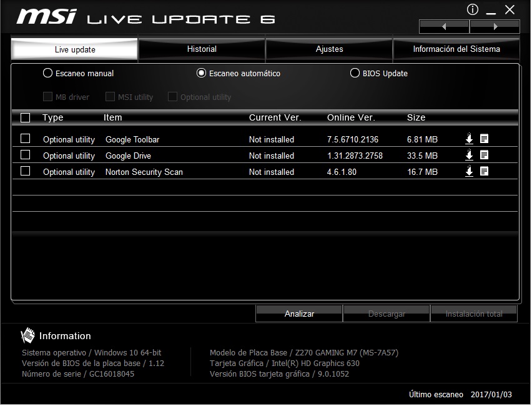
Task: Click the Instalación total button
Action: tap(474, 314)
